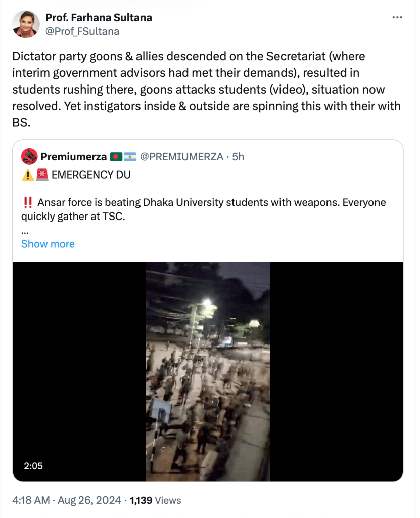This screenshot has height=518, width=420.
Task: Click the 2:05 video duration badge
Action: click(x=33, y=466)
